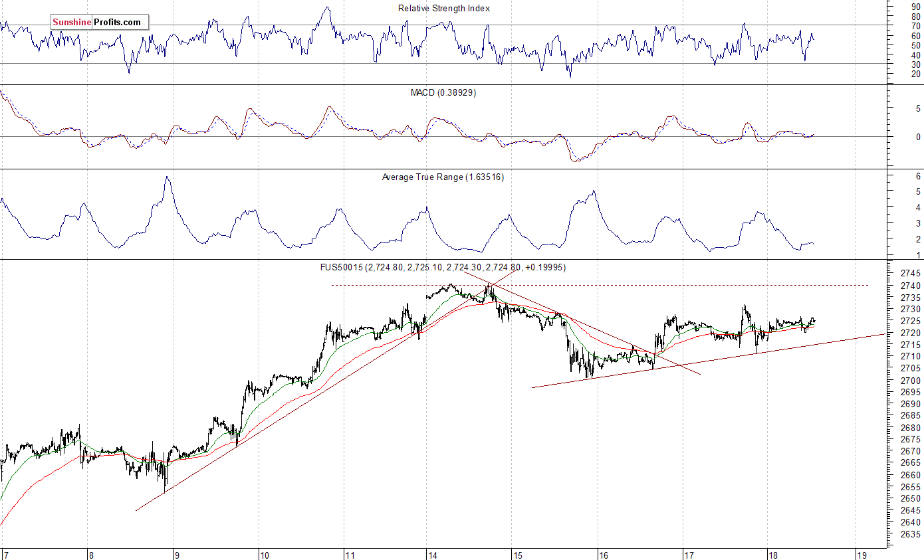
Task: Click the 2740 price axis label
Action: (910, 286)
